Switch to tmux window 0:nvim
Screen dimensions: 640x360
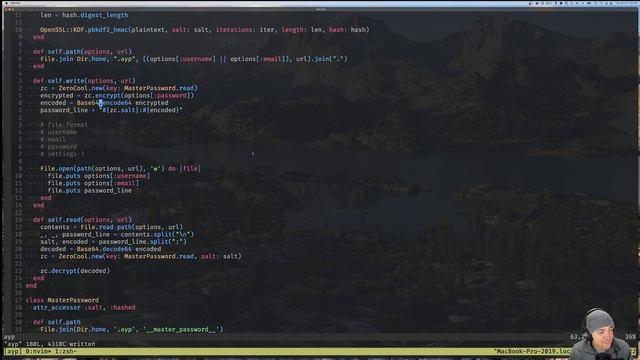pyautogui.click(x=38, y=351)
